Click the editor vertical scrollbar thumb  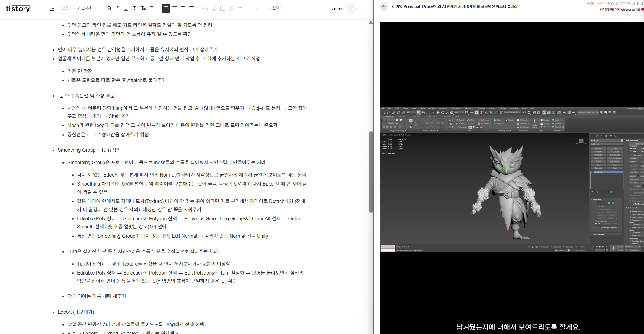pyautogui.click(x=371, y=172)
